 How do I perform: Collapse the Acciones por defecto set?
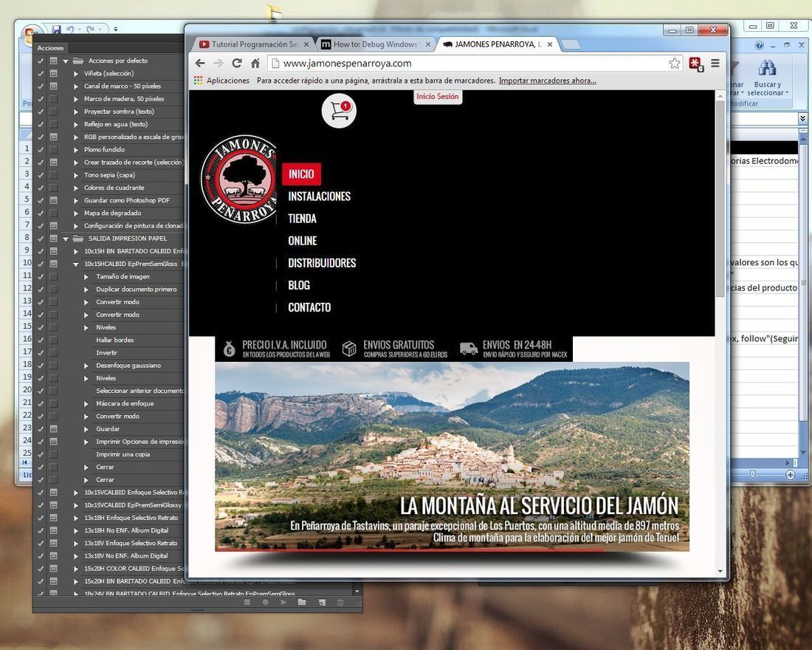coord(66,61)
